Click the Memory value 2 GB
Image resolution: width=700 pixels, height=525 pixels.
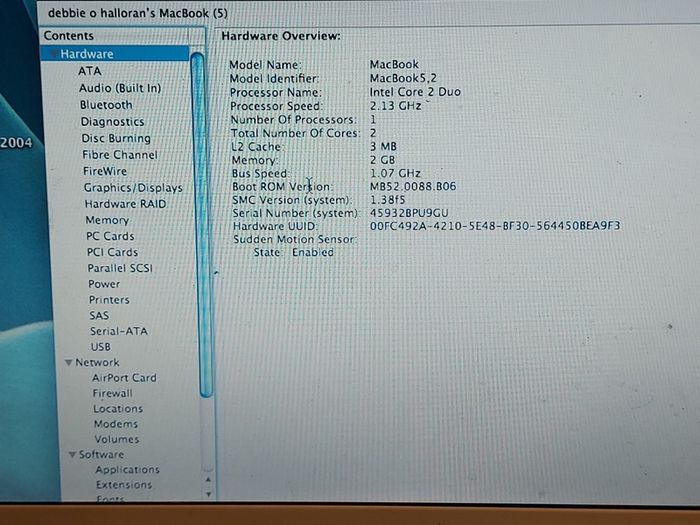click(383, 160)
